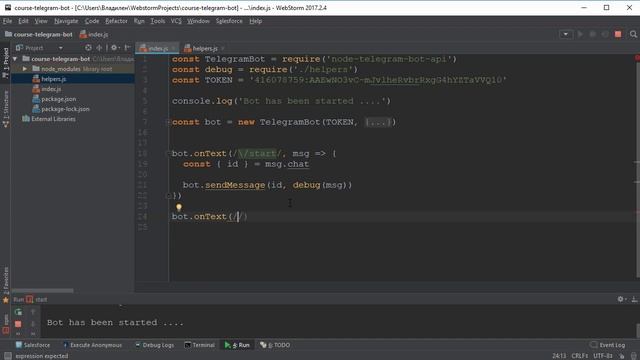Toggle the 4: Run tool window button

tap(237, 345)
